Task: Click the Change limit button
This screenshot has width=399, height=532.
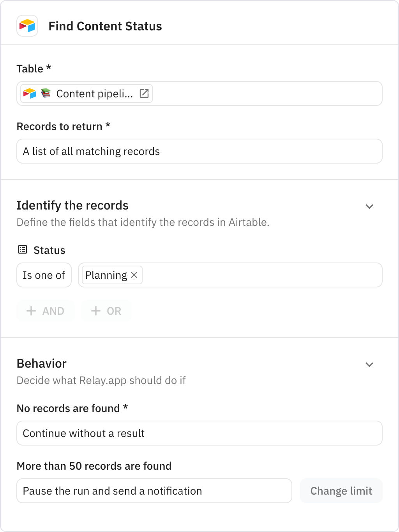Action: click(341, 491)
